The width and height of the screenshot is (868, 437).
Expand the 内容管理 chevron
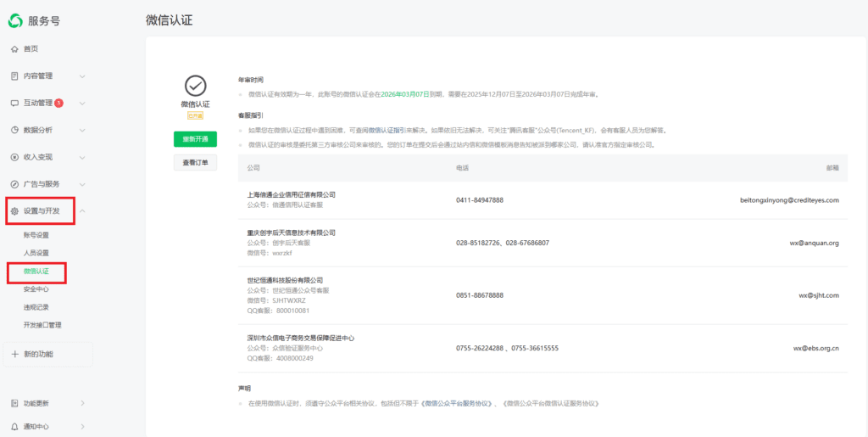(82, 76)
